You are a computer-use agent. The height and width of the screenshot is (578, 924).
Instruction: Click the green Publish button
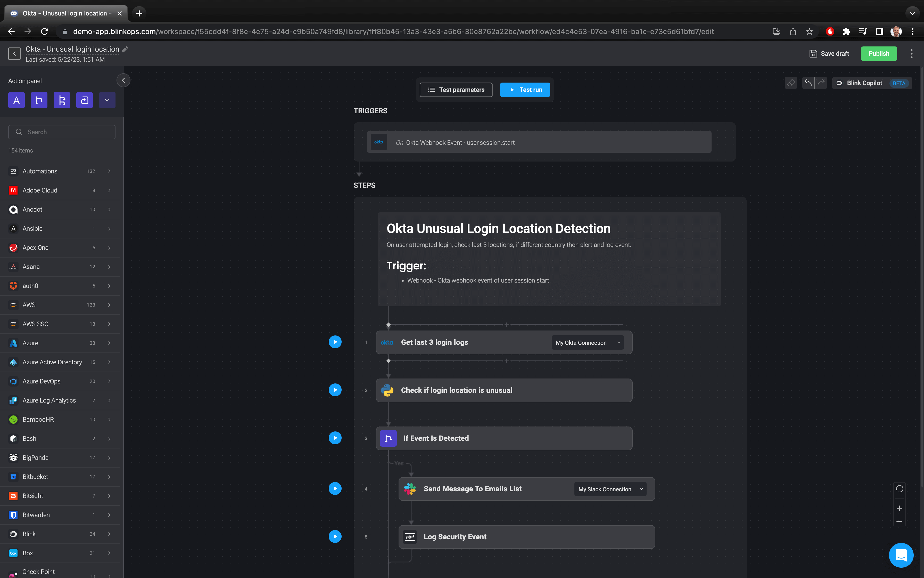tap(879, 53)
